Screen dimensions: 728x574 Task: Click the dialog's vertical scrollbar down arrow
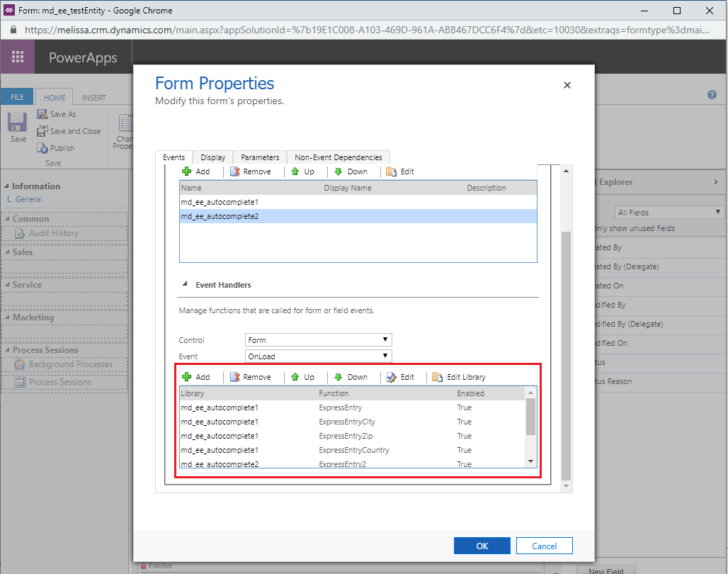[x=565, y=485]
